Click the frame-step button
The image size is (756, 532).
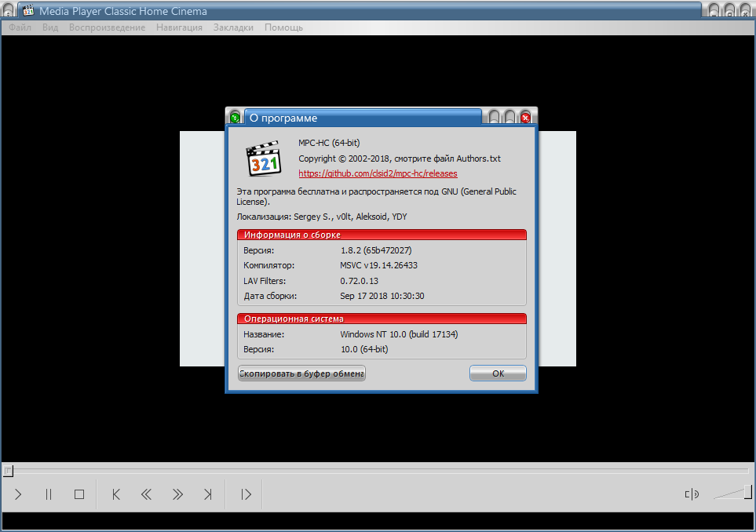click(246, 494)
